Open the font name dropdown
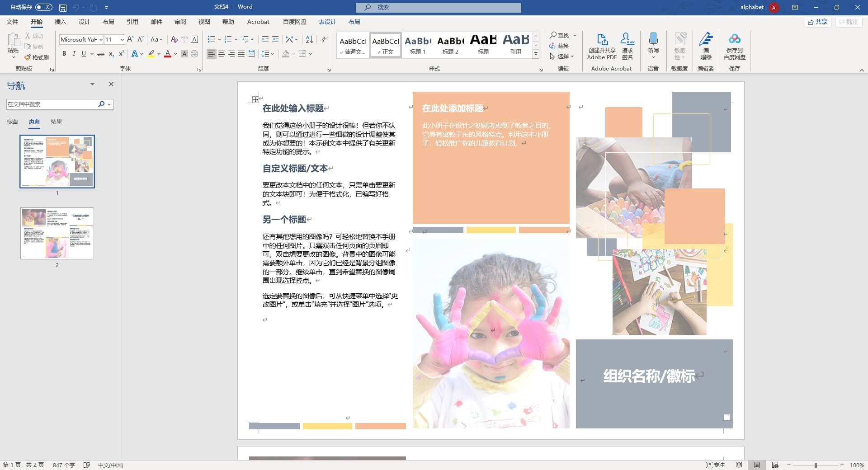 point(100,39)
